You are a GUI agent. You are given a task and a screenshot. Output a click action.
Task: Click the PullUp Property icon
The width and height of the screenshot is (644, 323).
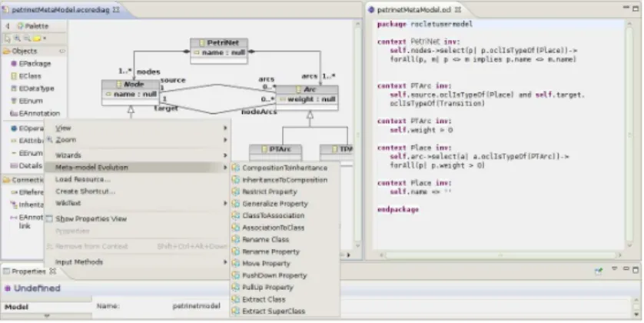point(236,288)
